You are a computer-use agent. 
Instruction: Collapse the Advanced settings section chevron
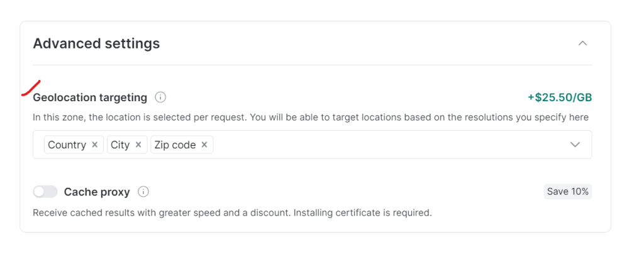[582, 43]
